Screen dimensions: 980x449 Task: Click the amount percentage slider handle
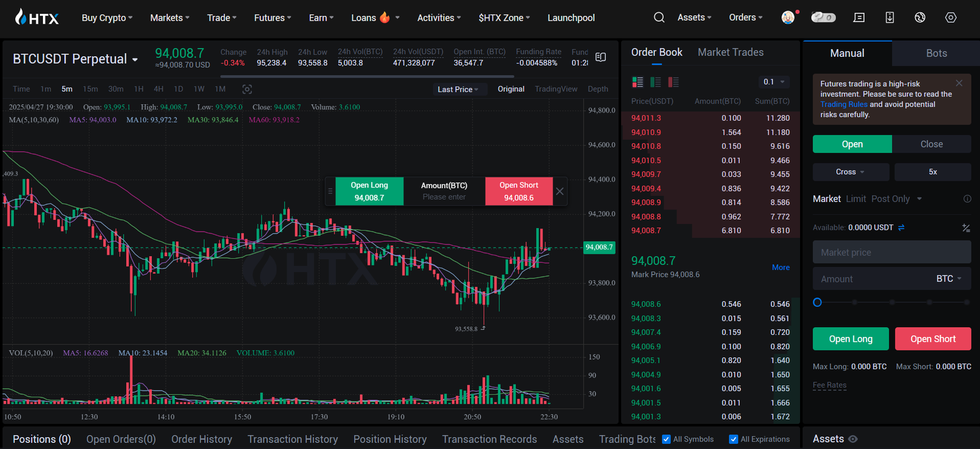click(817, 302)
